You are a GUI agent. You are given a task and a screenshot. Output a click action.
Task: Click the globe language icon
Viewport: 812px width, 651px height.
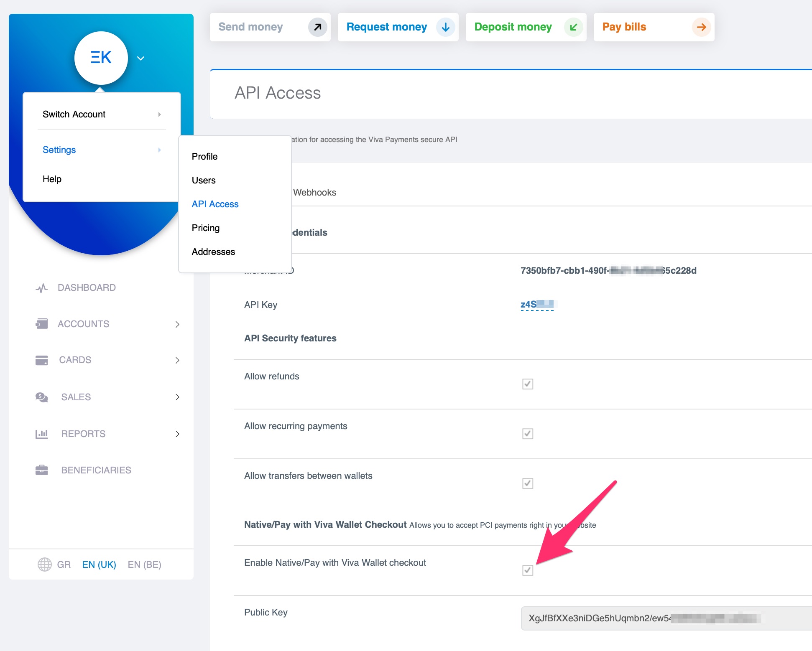point(45,564)
